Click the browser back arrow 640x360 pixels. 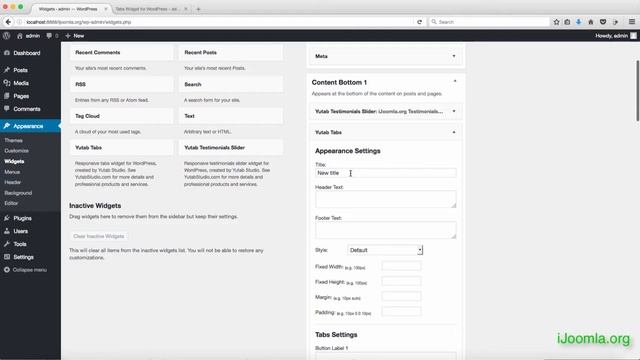click(8, 22)
